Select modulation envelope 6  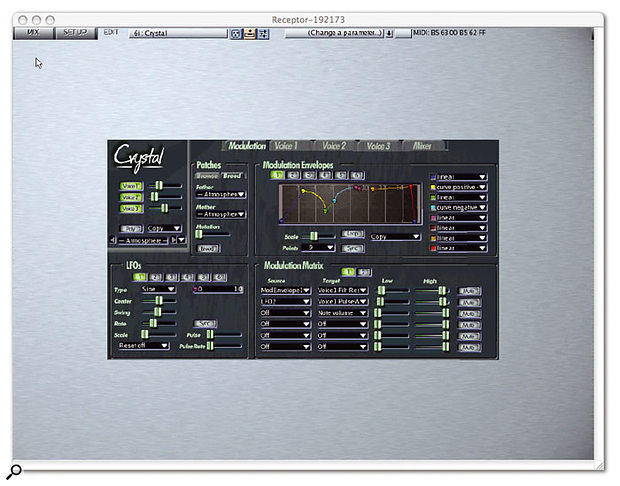pos(357,175)
